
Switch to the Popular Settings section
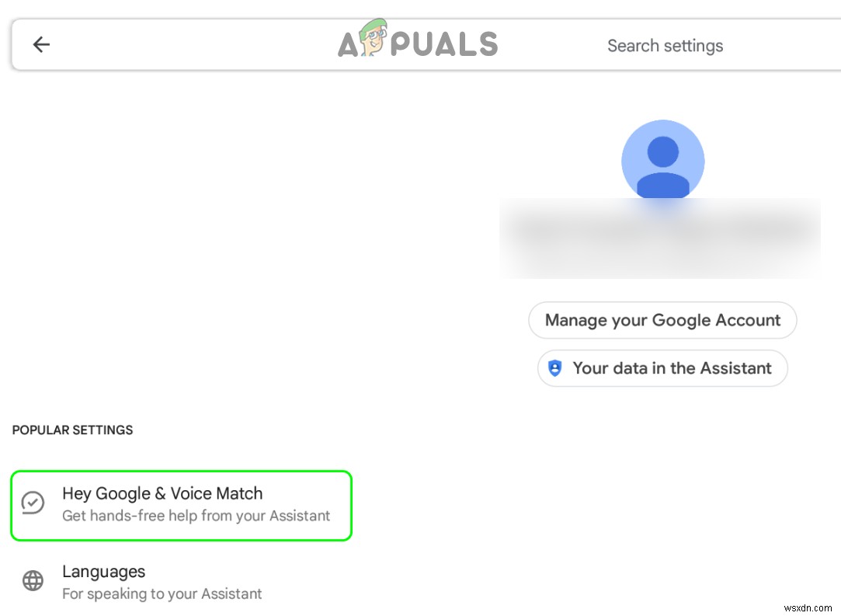coord(72,430)
